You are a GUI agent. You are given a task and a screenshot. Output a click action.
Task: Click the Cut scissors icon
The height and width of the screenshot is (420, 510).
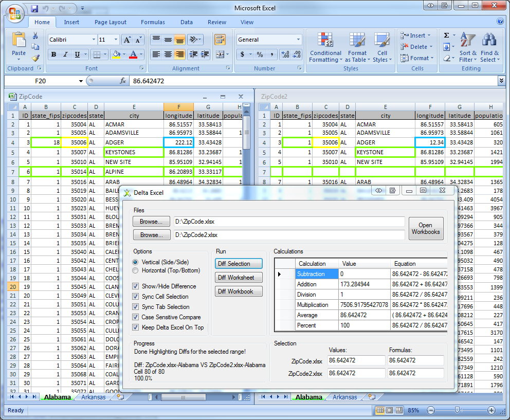pos(35,35)
